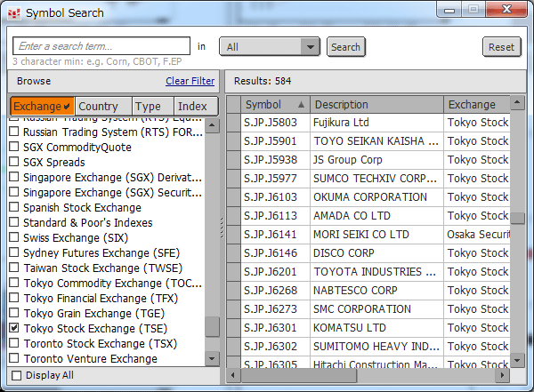The image size is (534, 392).
Task: Tick Taiwan Stock Exchange (TWSE) checkbox
Action: (14, 268)
